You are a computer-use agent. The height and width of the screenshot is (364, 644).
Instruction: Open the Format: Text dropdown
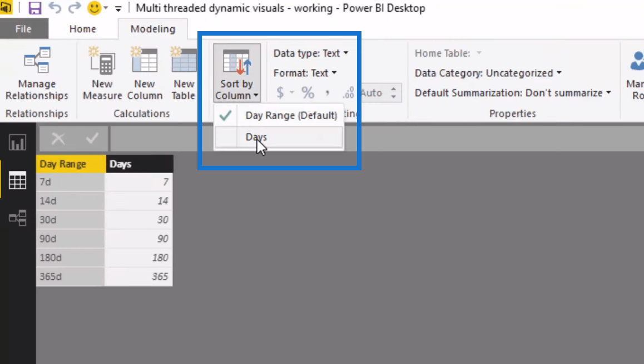[x=305, y=73]
